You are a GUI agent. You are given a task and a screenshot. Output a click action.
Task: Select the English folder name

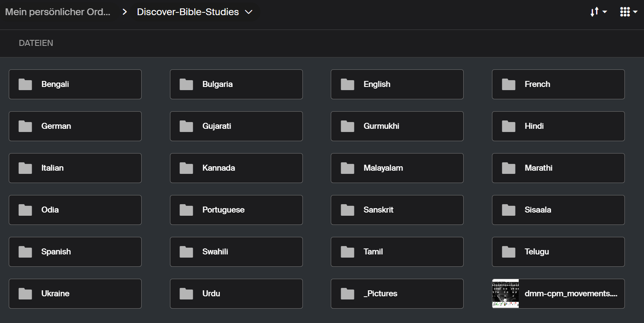coord(377,84)
